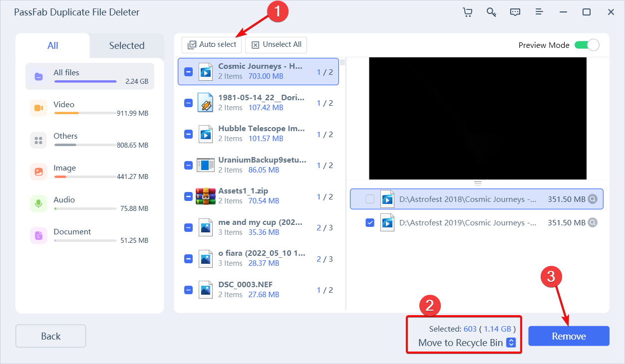Image resolution: width=625 pixels, height=364 pixels.
Task: Click the file name o fiara (2022_05_10 1...
Action: (x=262, y=253)
